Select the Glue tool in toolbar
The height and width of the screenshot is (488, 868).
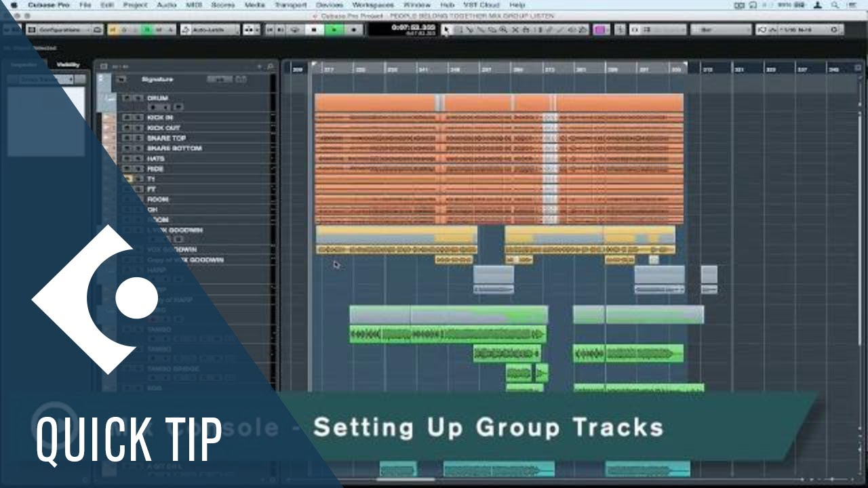(x=481, y=30)
